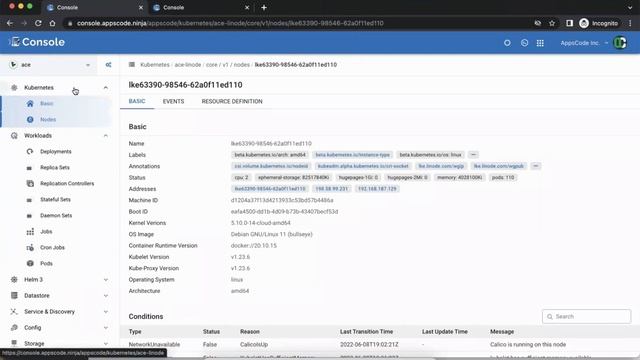Collapse the Kubernetes sidebar section
The image size is (640, 360).
pyautogui.click(x=106, y=88)
